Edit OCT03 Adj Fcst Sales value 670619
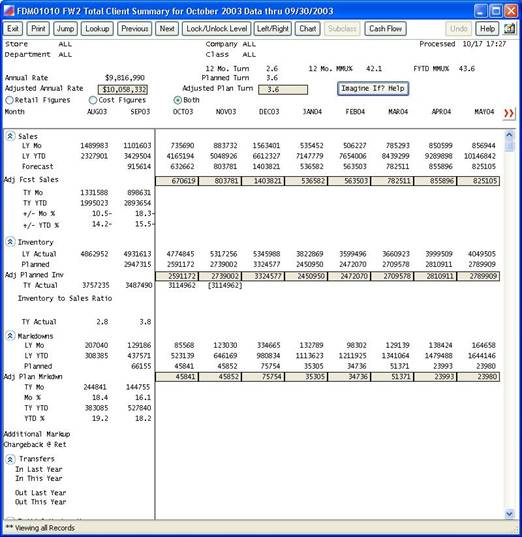The width and height of the screenshot is (522, 537). tap(177, 181)
